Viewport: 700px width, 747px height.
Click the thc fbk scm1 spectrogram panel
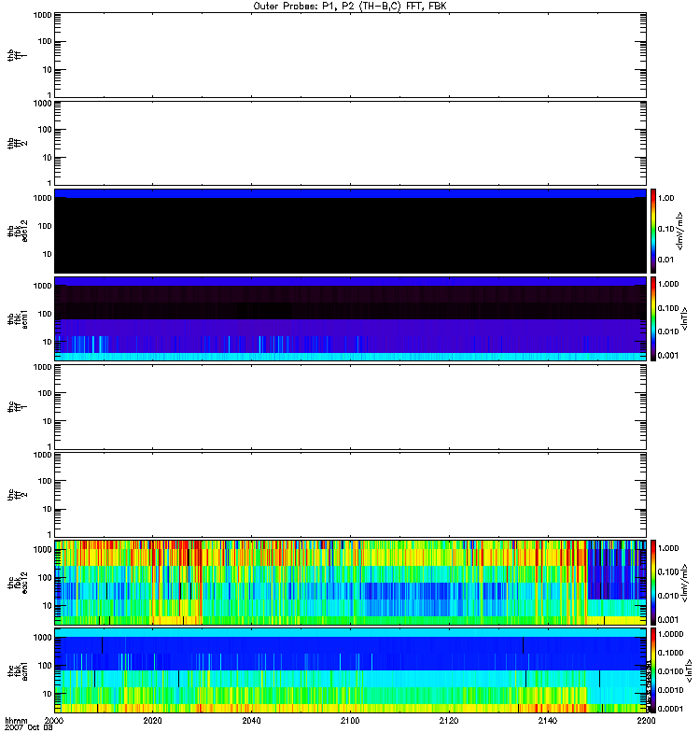pyautogui.click(x=350, y=669)
